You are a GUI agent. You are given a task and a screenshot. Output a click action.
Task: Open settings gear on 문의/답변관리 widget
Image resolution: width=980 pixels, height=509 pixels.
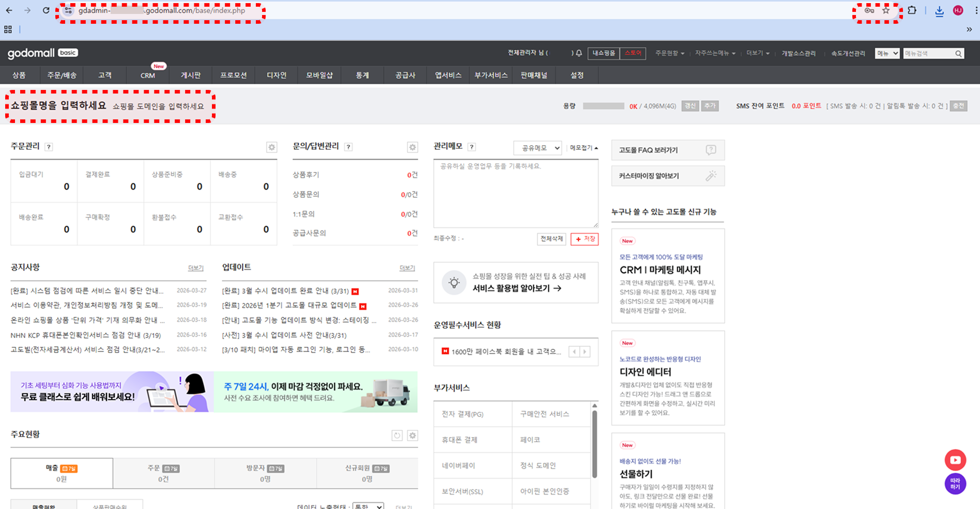tap(412, 147)
